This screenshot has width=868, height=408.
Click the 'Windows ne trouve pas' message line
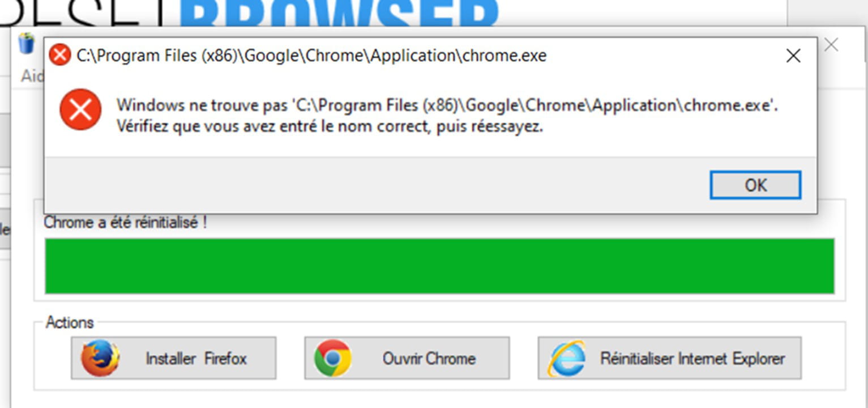pyautogui.click(x=447, y=105)
